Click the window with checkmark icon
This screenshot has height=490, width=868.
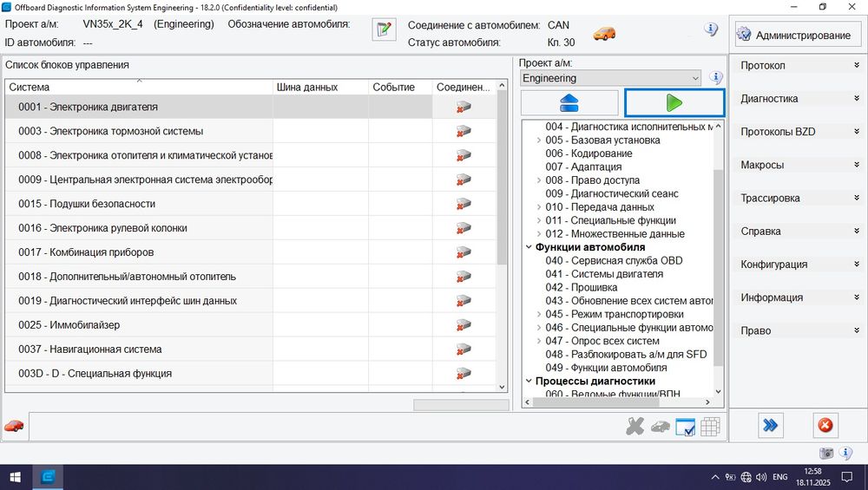click(x=686, y=427)
